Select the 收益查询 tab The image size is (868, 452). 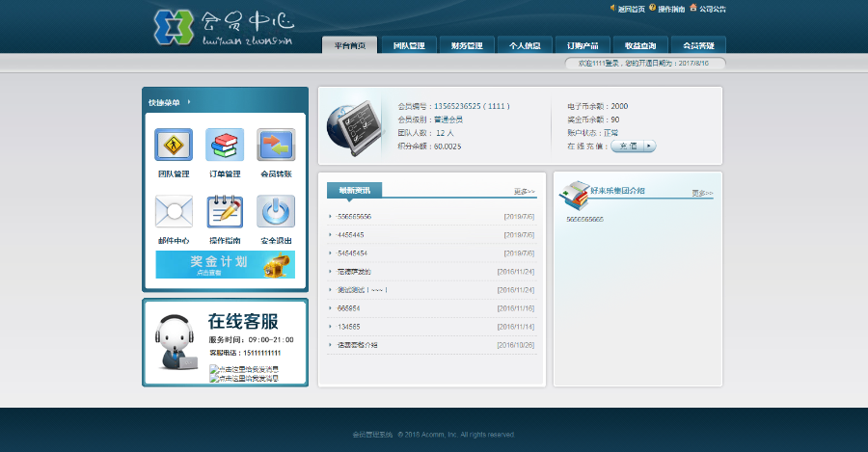(640, 45)
